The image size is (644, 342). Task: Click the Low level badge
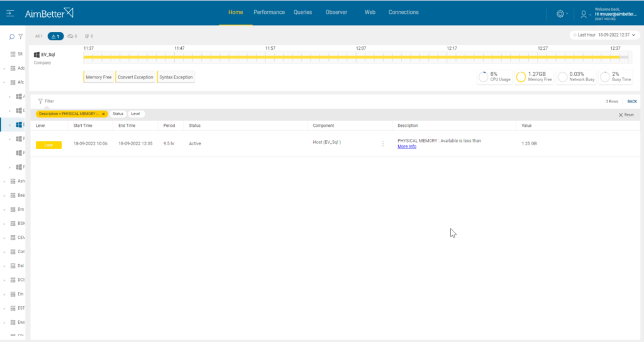(48, 145)
